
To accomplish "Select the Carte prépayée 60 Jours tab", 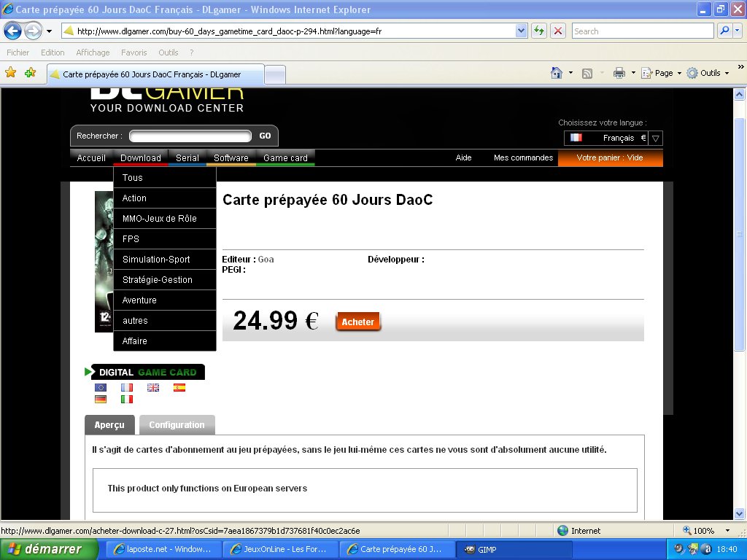I will (155, 74).
